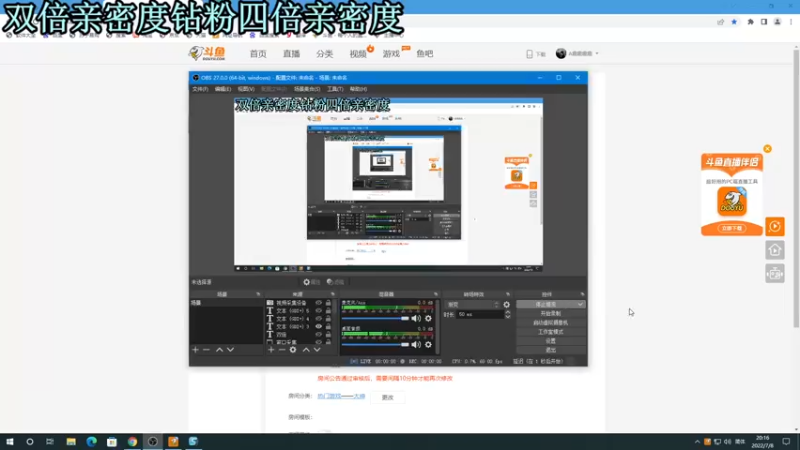Move the selected source up
The width and height of the screenshot is (800, 450).
(x=306, y=350)
